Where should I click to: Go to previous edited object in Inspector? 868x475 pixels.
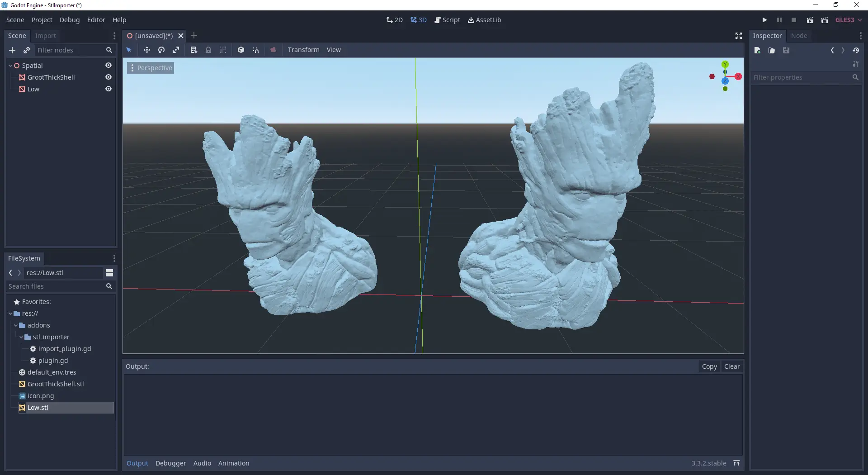click(x=832, y=50)
